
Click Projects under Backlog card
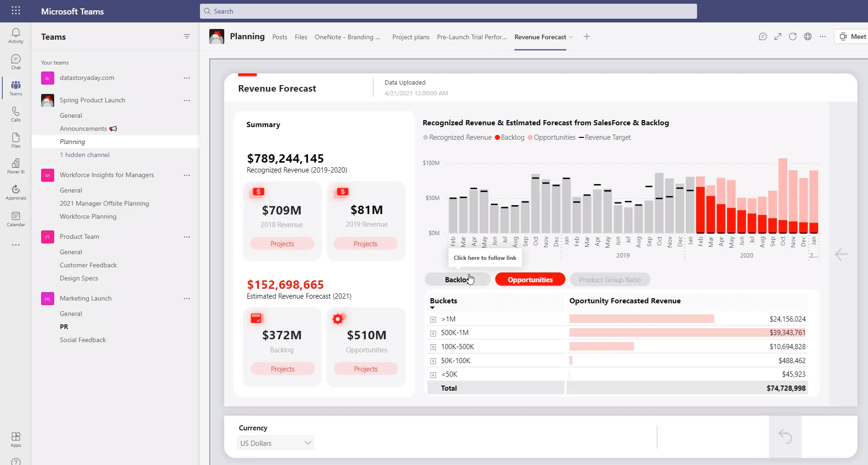[x=283, y=369]
